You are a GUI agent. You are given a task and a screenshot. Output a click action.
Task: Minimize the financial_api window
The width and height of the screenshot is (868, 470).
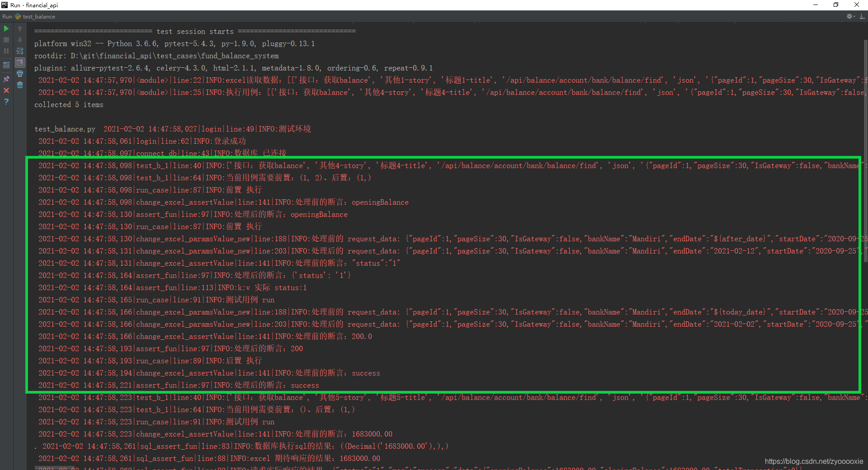pos(816,5)
